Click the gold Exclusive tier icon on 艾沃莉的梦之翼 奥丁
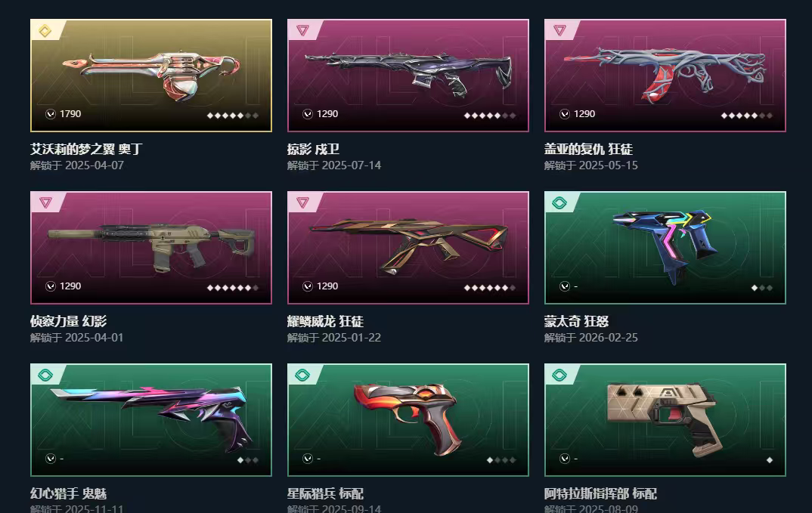812x513 pixels. pyautogui.click(x=45, y=31)
